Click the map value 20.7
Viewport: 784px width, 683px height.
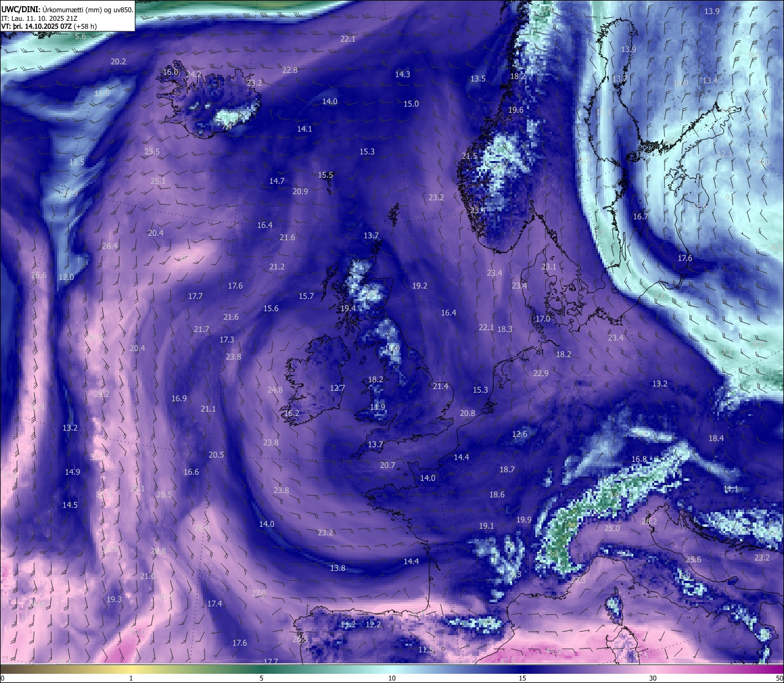[388, 466]
